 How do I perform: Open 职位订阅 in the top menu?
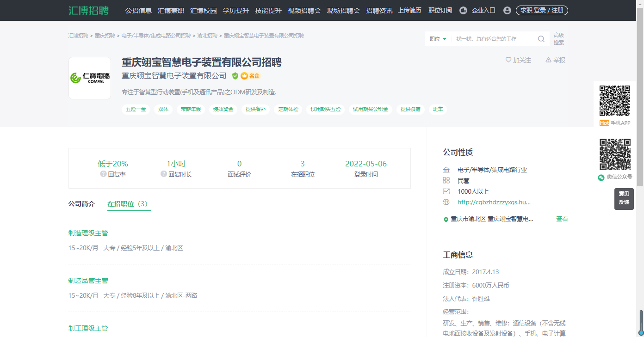440,10
